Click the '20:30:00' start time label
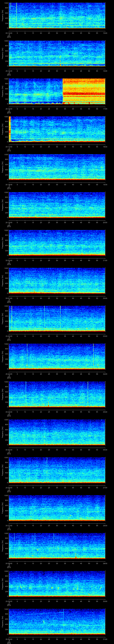The image size is (114, 644). click(x=9, y=639)
